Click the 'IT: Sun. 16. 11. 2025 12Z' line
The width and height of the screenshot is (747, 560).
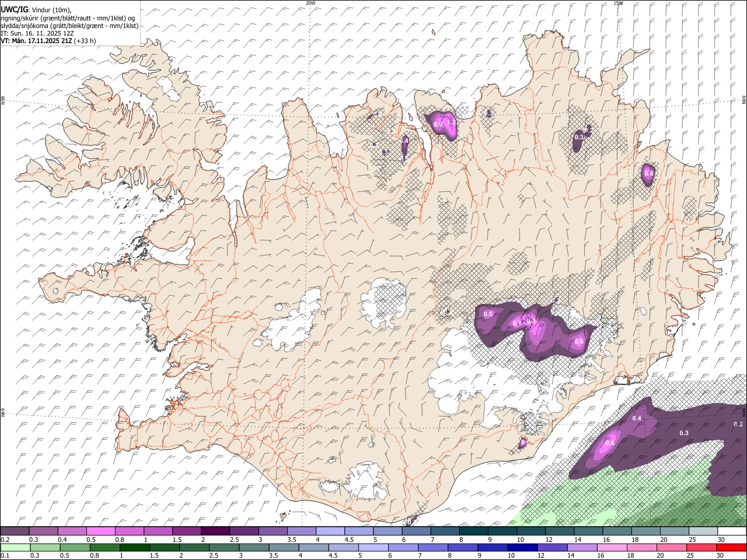(37, 33)
